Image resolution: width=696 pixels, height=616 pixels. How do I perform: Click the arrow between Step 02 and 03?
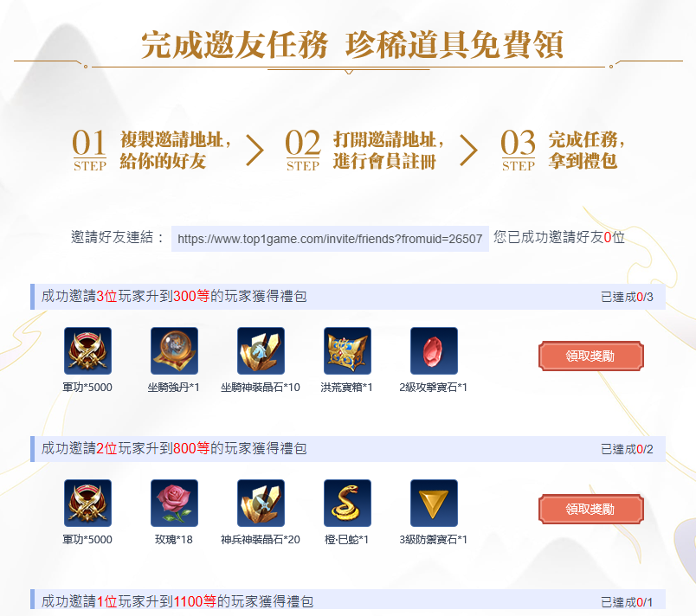(x=468, y=151)
